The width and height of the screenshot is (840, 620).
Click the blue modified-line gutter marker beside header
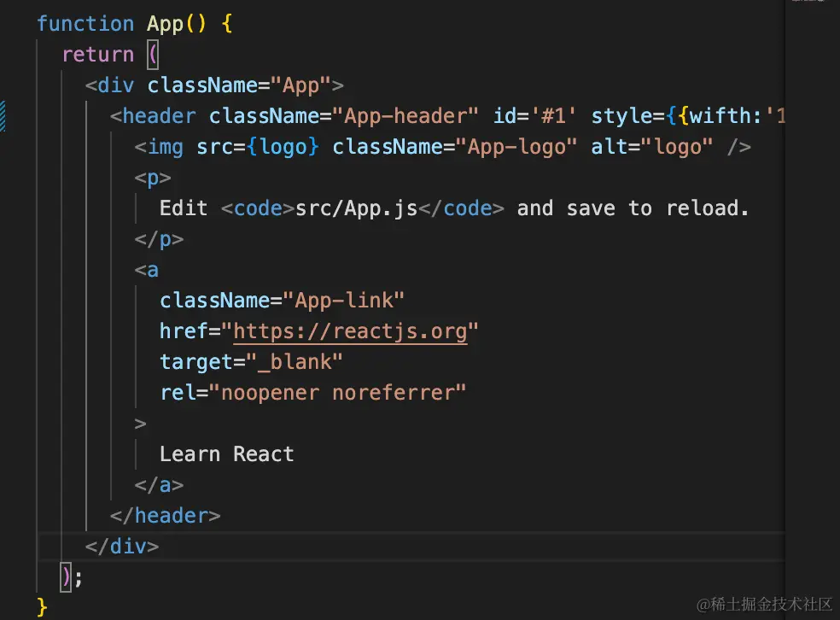coord(3,116)
